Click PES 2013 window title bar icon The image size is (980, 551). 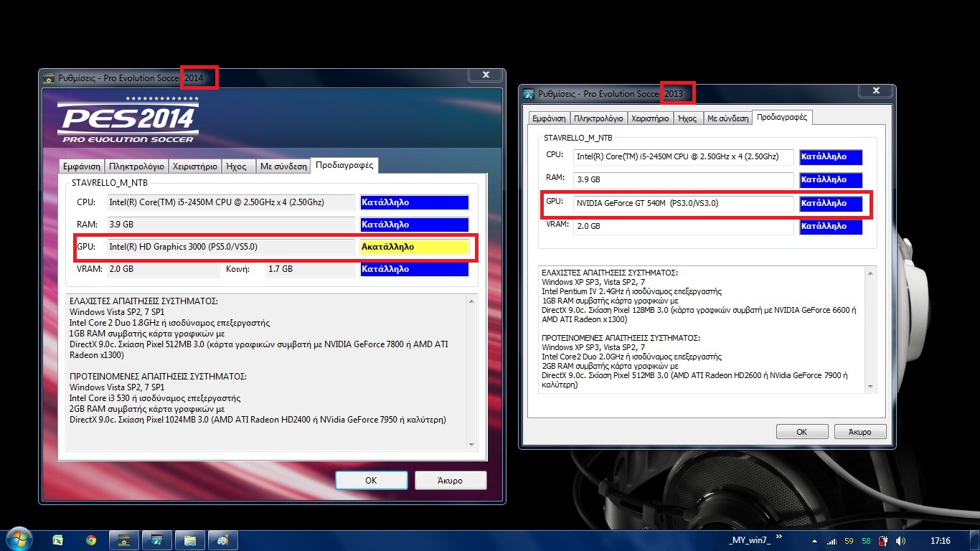(x=529, y=94)
